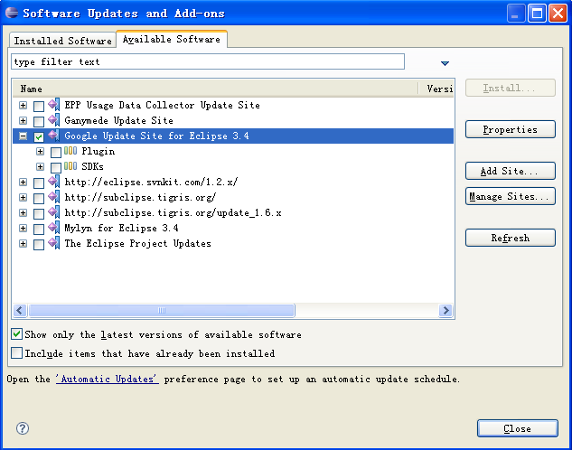Click the SDKs category icon

[x=70, y=166]
